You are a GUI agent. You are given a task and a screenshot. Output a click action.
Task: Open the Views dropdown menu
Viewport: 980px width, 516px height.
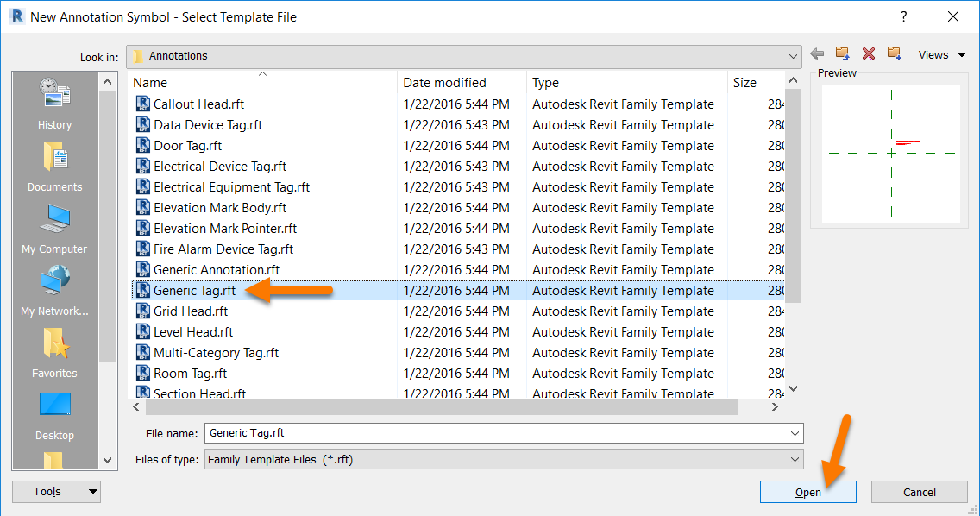(944, 55)
